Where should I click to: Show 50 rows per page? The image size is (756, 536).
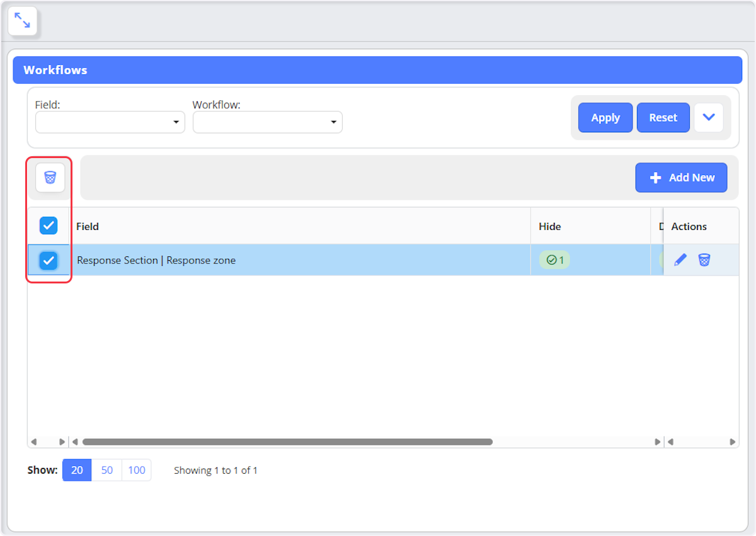107,470
